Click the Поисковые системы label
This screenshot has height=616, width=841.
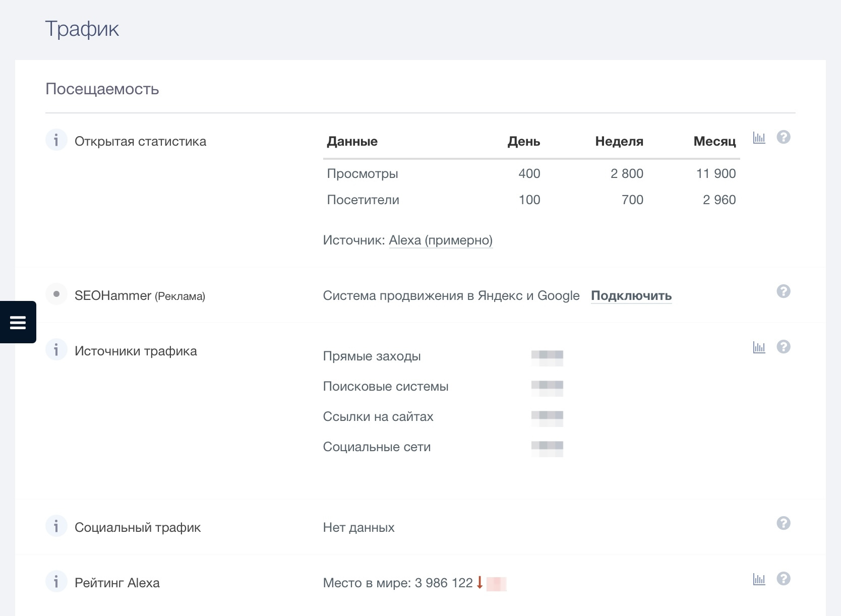coord(386,386)
